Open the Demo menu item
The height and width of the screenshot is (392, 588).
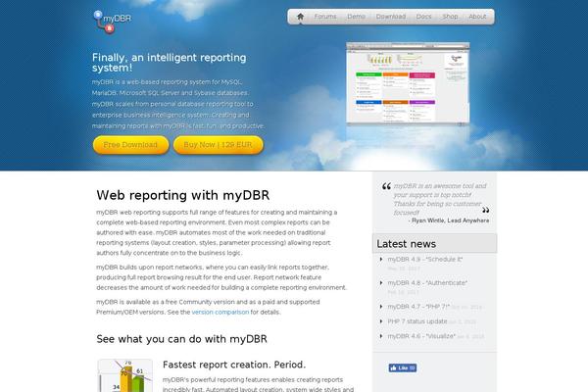(356, 17)
